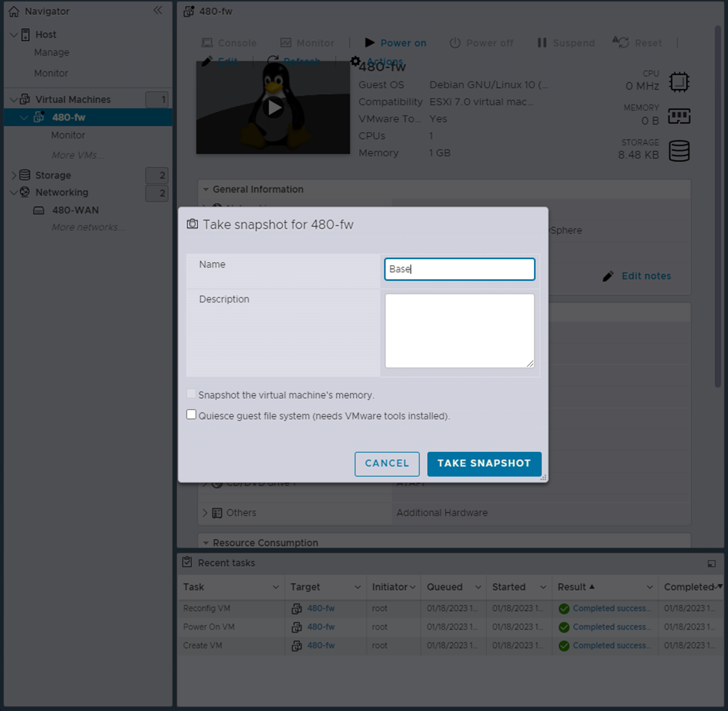The height and width of the screenshot is (711, 728).
Task: Click the 480-WAN network icon
Action: tap(39, 211)
